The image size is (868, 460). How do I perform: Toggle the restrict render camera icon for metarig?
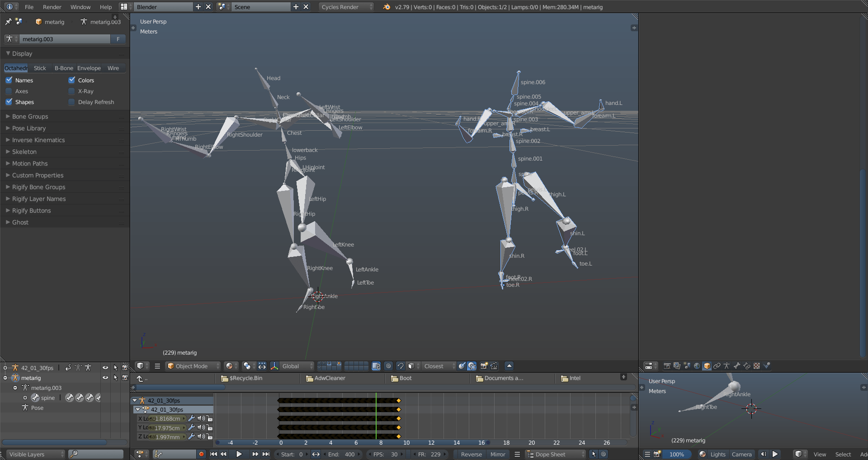[x=125, y=378]
